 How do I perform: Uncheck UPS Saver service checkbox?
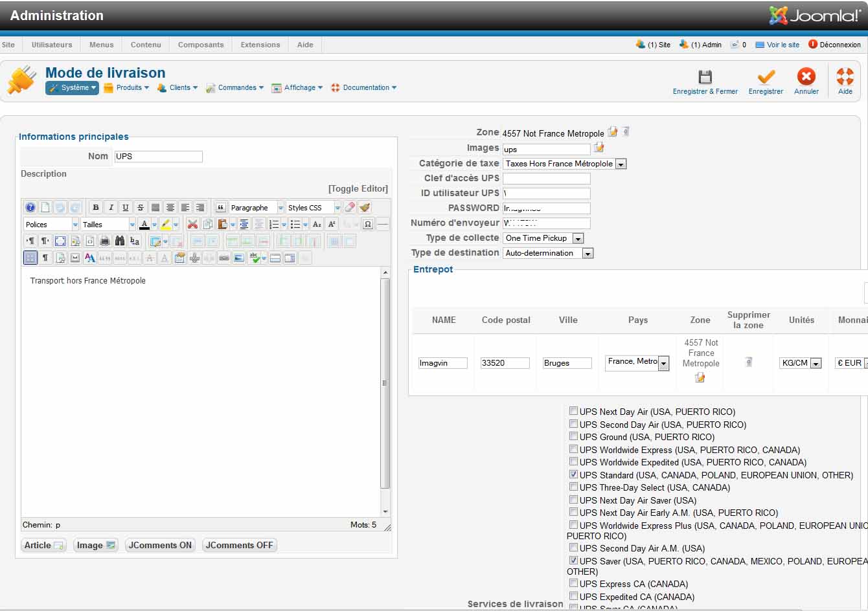573,561
